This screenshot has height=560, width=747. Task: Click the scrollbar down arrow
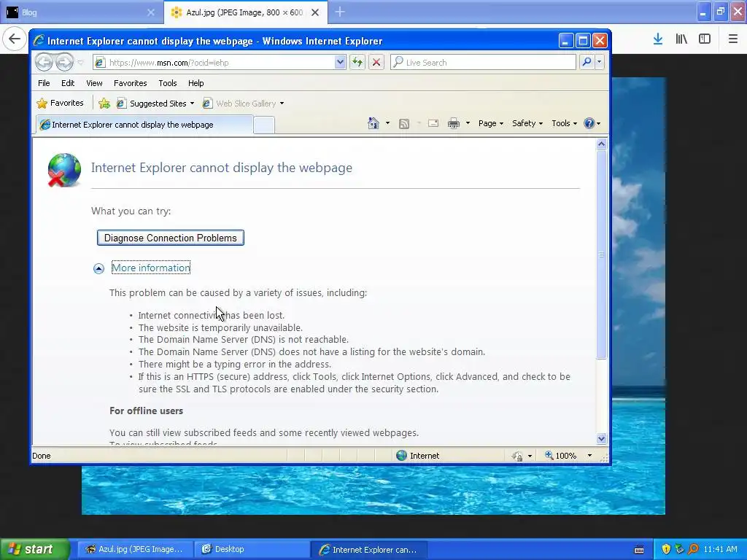(x=601, y=438)
